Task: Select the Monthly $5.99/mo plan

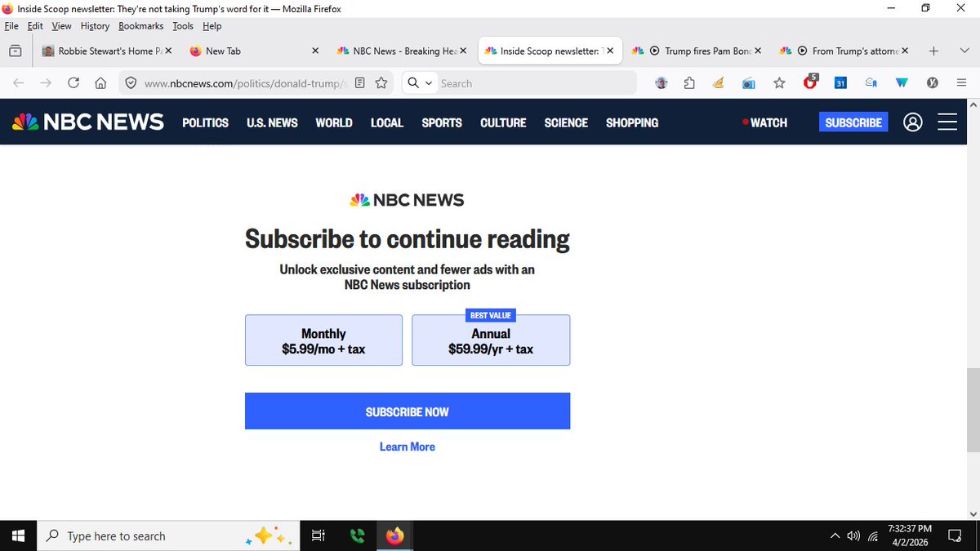Action: 323,340
